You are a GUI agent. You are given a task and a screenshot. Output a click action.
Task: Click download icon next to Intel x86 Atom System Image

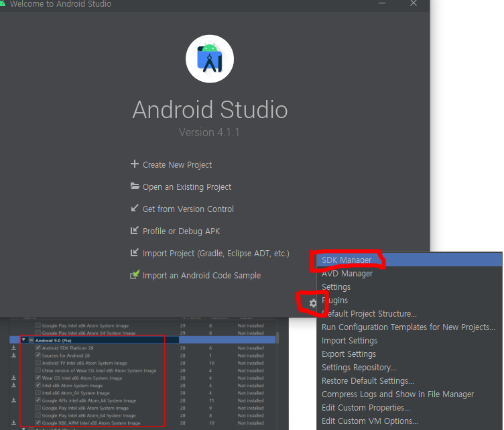[x=14, y=385]
